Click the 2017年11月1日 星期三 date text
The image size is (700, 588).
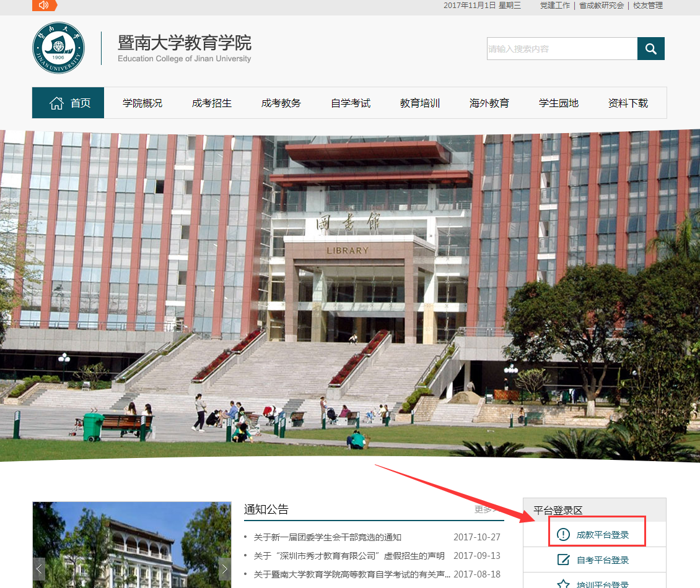[482, 6]
